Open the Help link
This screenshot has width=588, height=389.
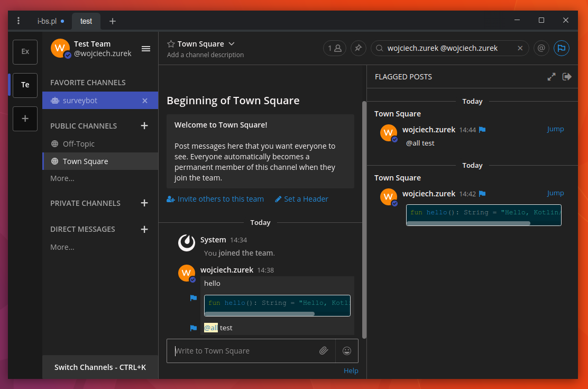coord(351,370)
